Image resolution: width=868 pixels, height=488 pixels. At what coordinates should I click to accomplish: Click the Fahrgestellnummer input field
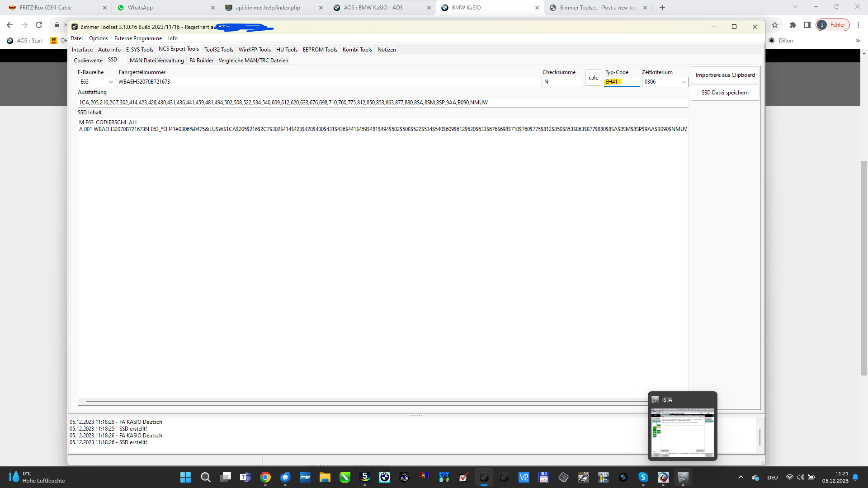(x=329, y=82)
